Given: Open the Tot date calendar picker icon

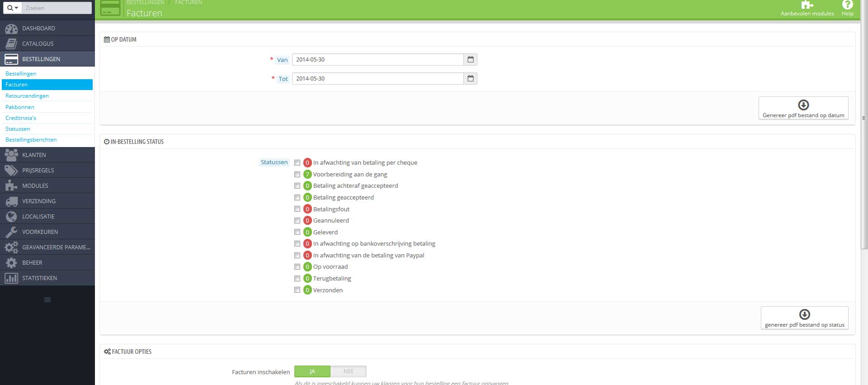Looking at the screenshot, I should click(x=471, y=79).
